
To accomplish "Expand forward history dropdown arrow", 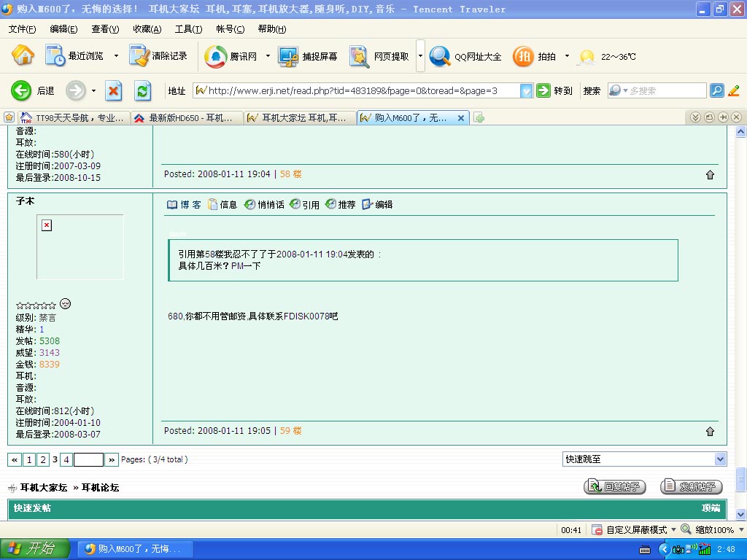I will click(x=94, y=90).
